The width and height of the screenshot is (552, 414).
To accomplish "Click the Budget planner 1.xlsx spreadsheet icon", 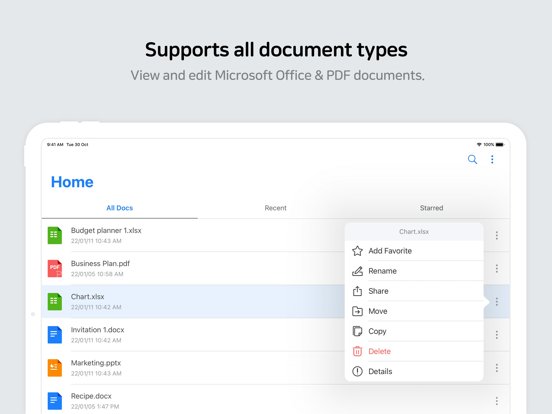I will point(55,235).
